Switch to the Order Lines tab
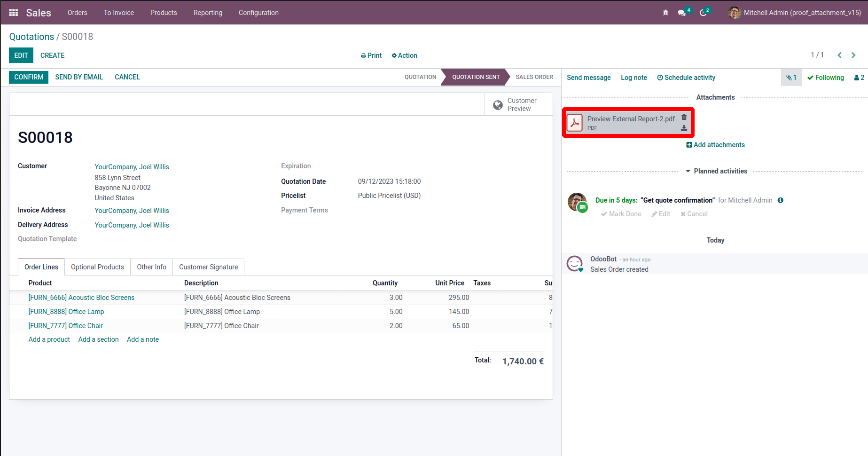 coord(41,267)
